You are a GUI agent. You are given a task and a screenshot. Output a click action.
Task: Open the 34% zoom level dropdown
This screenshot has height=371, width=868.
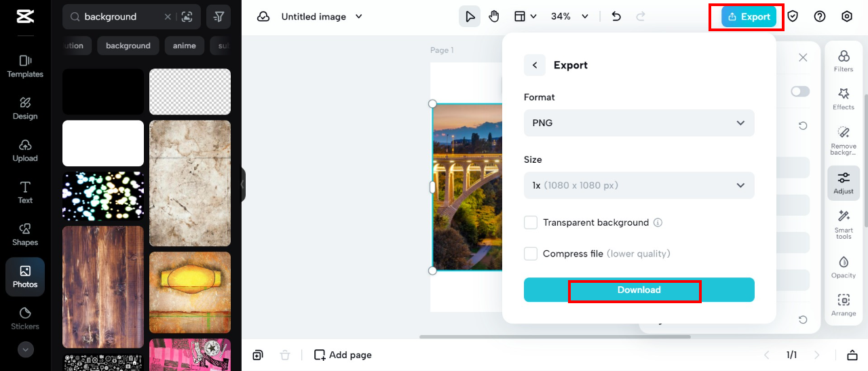[x=569, y=16]
